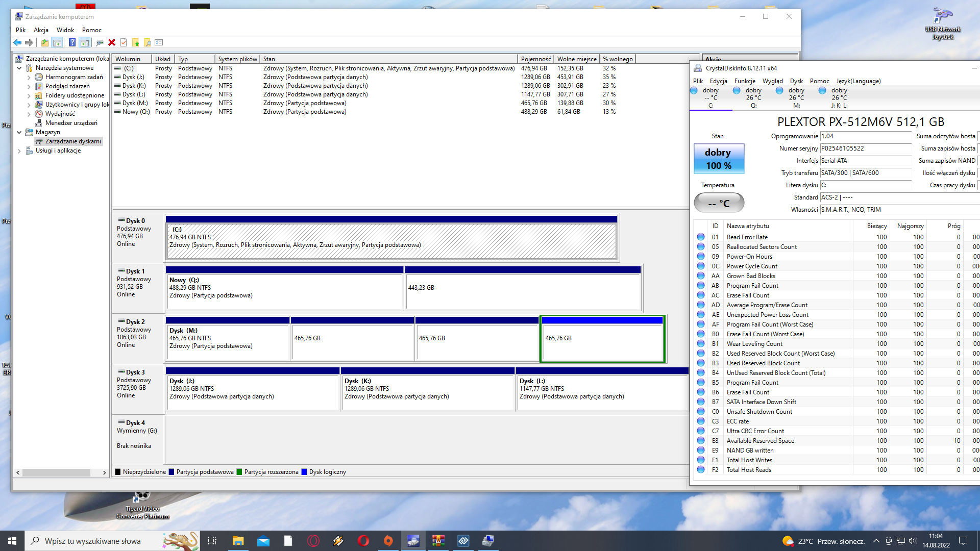Click Podgląd zdarzeń in left panel
This screenshot has width=980, height=551.
(x=67, y=86)
